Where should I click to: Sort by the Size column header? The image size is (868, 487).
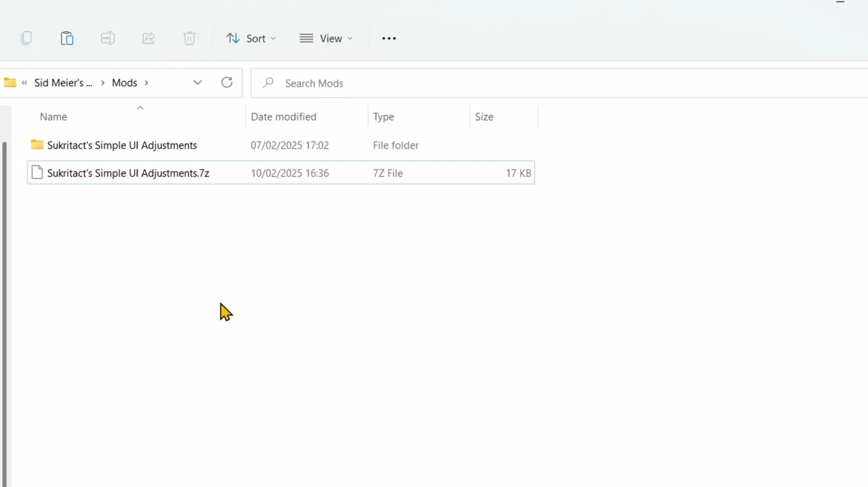pos(484,117)
